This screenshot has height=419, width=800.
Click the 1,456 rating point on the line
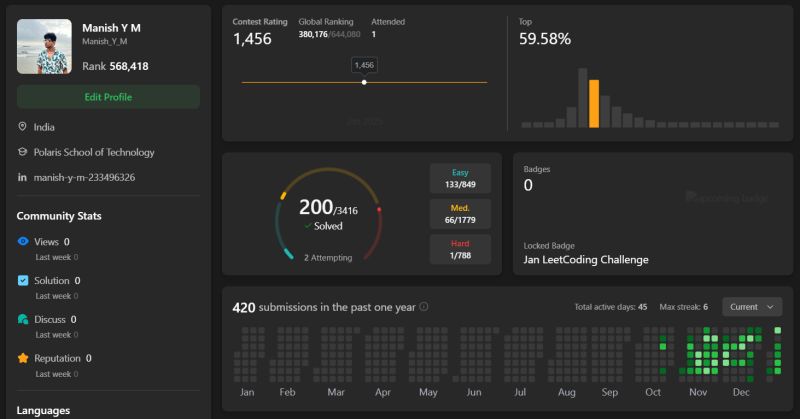[x=364, y=82]
